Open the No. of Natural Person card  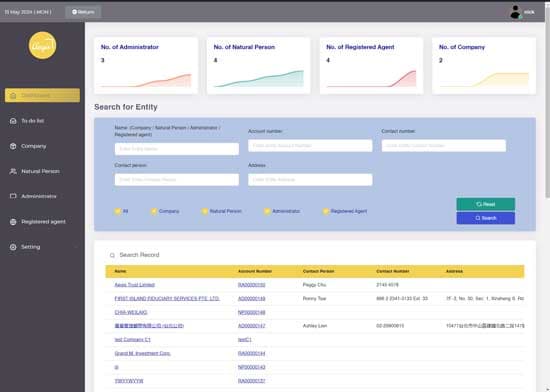(x=259, y=66)
